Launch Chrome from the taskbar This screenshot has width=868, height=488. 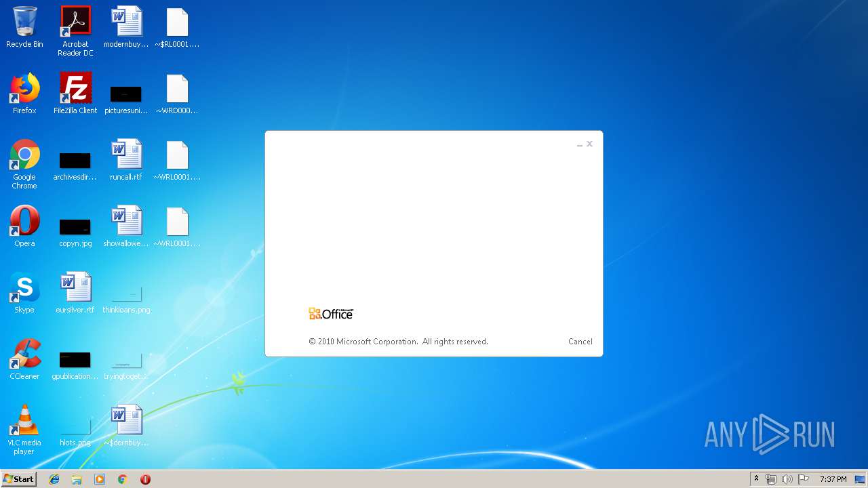pyautogui.click(x=122, y=479)
